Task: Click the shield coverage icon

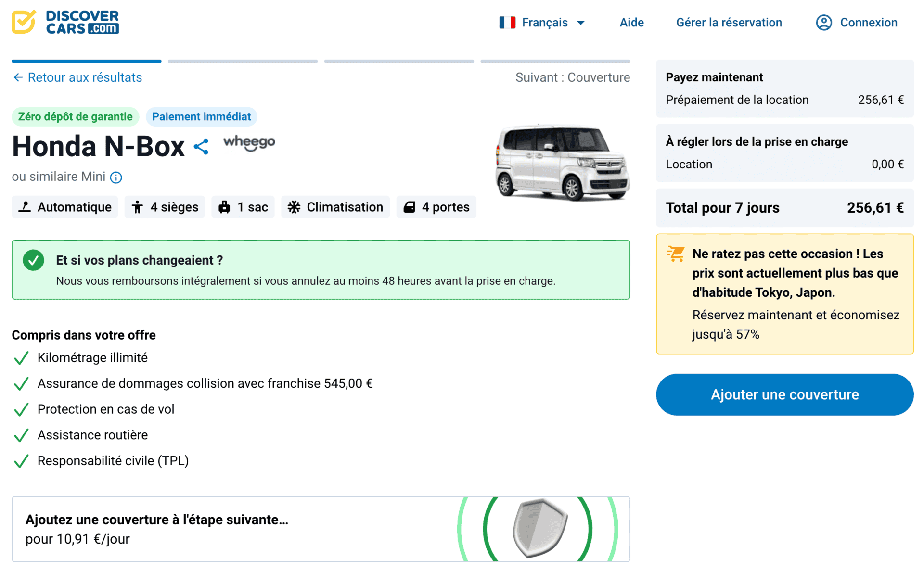Action: (540, 528)
